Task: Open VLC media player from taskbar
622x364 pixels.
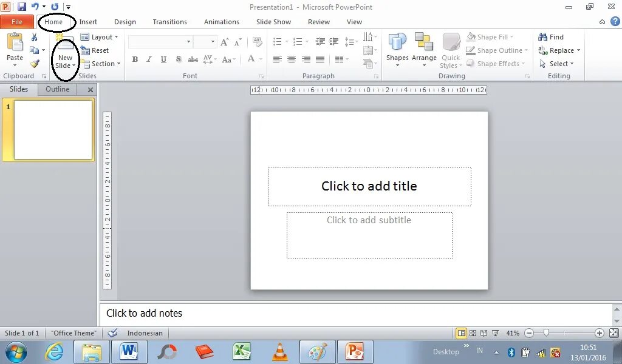Action: coord(279,351)
